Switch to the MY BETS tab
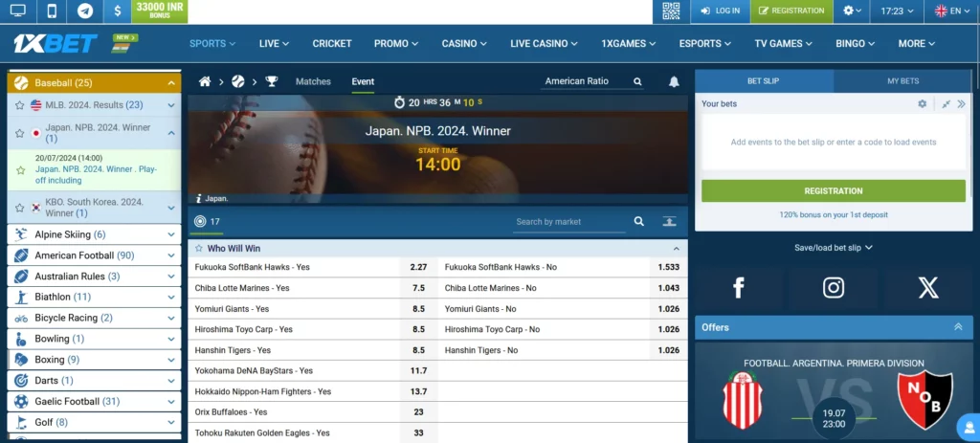Image resolution: width=980 pixels, height=443 pixels. click(x=902, y=81)
